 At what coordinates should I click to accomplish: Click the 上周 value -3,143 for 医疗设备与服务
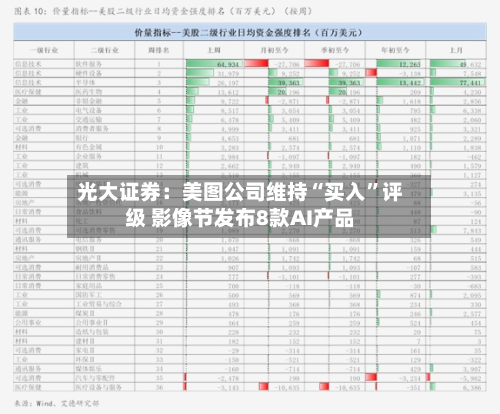tap(228, 388)
